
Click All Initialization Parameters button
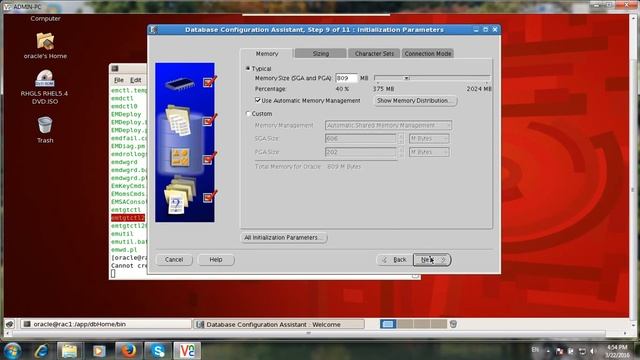click(x=283, y=238)
